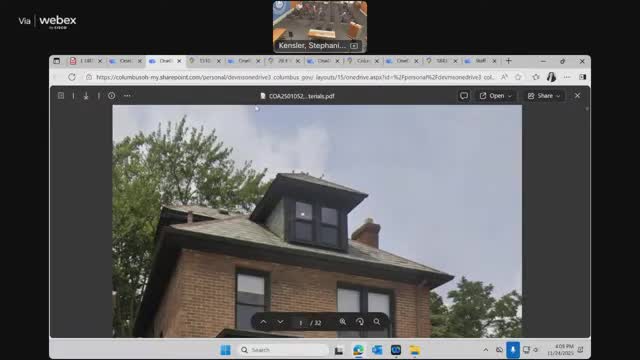Open Microsoft Edge from taskbar

pos(358,350)
